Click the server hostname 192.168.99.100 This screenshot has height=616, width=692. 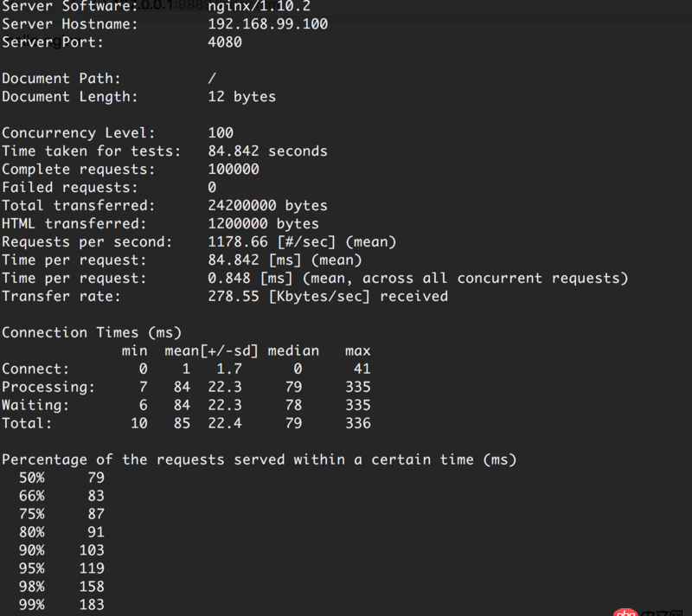[x=266, y=24]
